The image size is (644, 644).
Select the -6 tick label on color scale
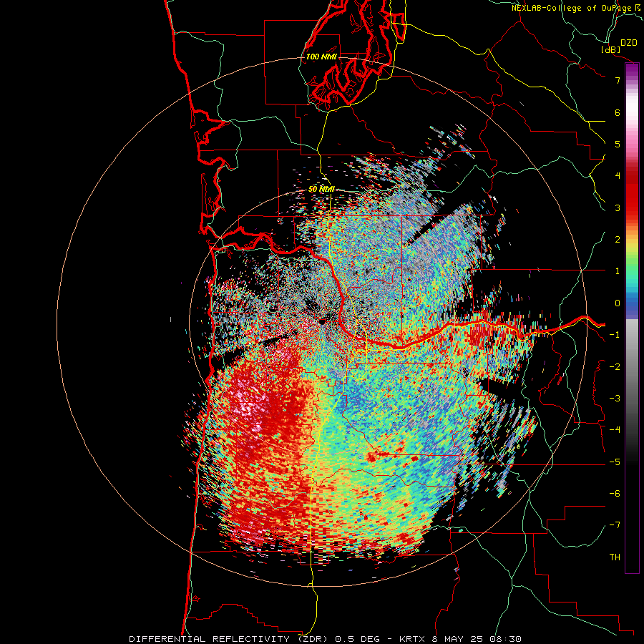(x=615, y=493)
